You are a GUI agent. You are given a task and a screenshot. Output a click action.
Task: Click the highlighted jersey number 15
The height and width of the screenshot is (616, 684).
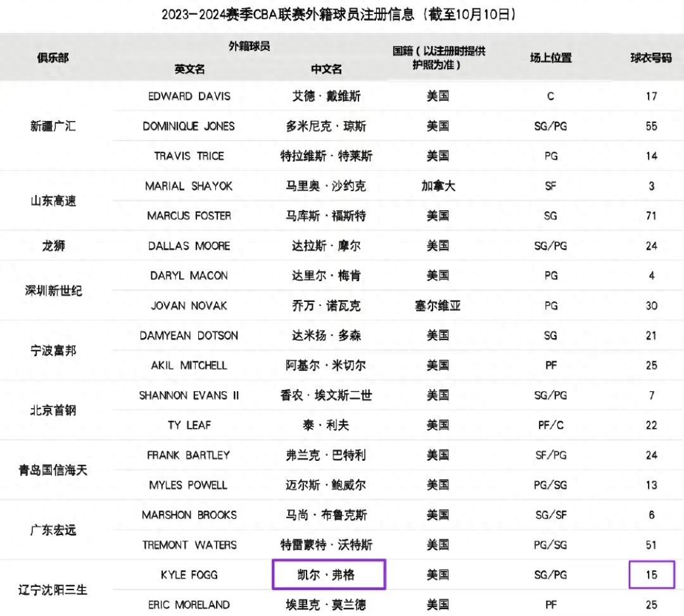click(x=652, y=575)
